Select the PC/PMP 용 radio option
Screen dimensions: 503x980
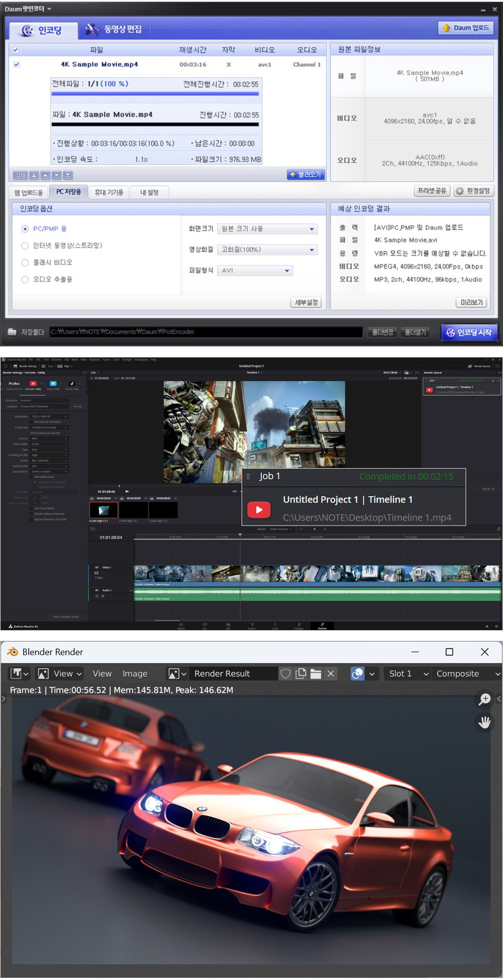point(25,229)
